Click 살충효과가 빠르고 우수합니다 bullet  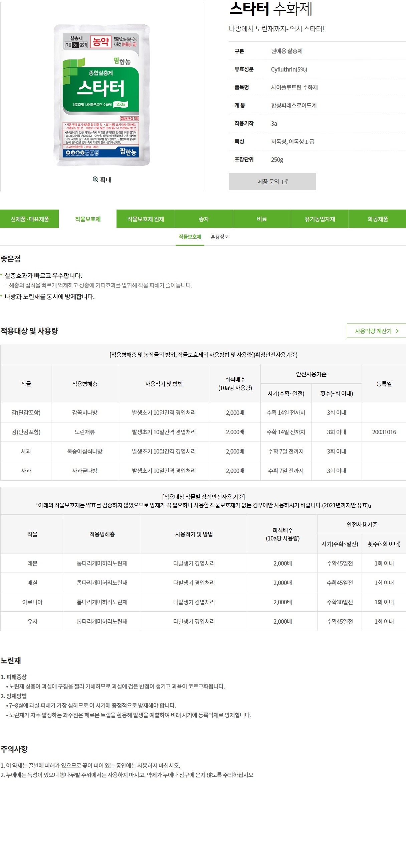click(x=43, y=276)
